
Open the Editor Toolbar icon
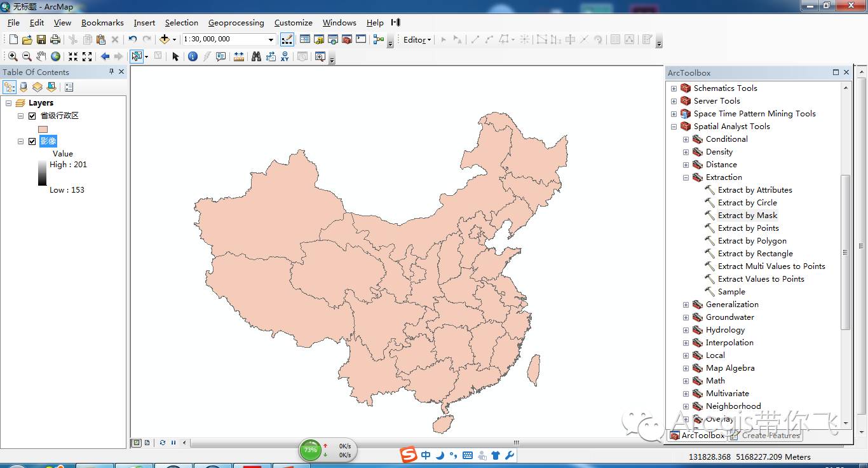[x=287, y=39]
